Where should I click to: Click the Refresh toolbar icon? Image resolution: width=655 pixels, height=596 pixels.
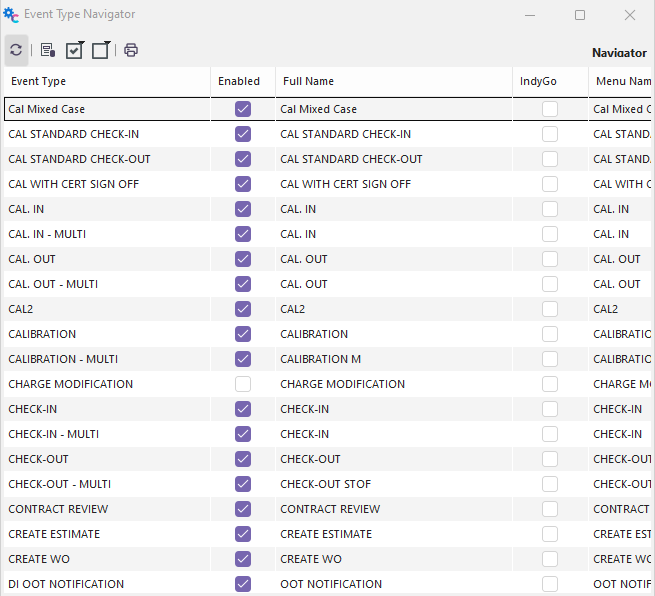point(16,50)
